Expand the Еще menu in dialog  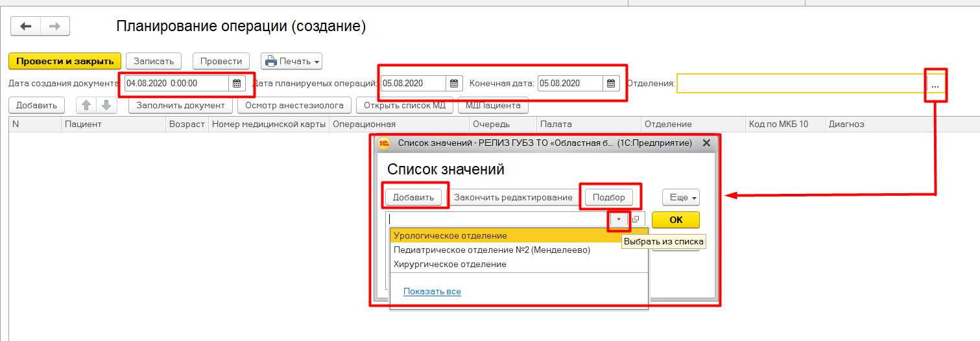pos(680,197)
